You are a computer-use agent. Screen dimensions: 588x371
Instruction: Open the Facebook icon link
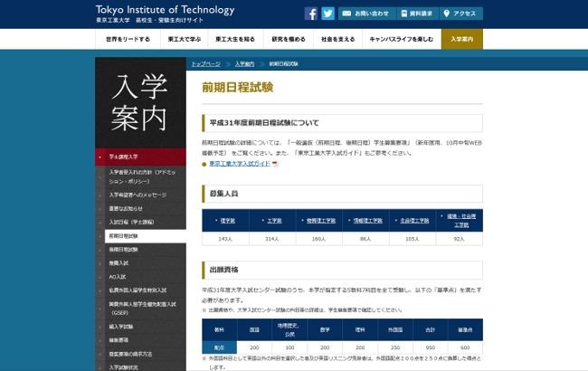pos(311,14)
